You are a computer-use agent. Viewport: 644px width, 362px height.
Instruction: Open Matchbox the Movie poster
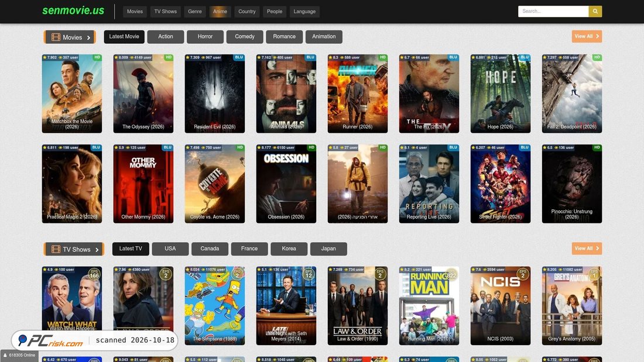click(72, 94)
